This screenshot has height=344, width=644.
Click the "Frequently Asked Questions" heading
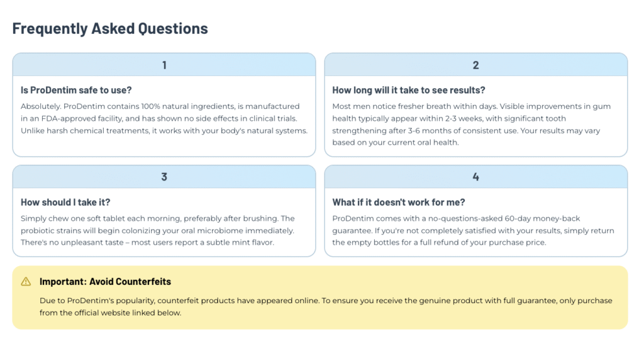110,28
